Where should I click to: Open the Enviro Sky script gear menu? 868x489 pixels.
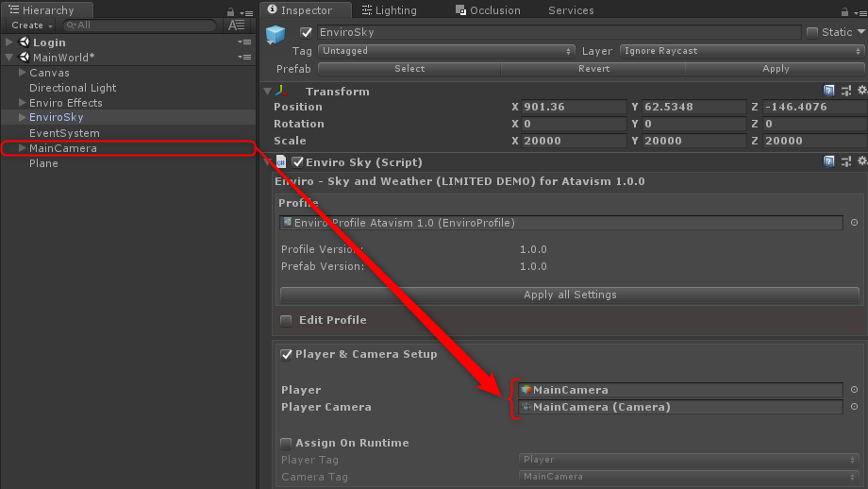click(861, 162)
